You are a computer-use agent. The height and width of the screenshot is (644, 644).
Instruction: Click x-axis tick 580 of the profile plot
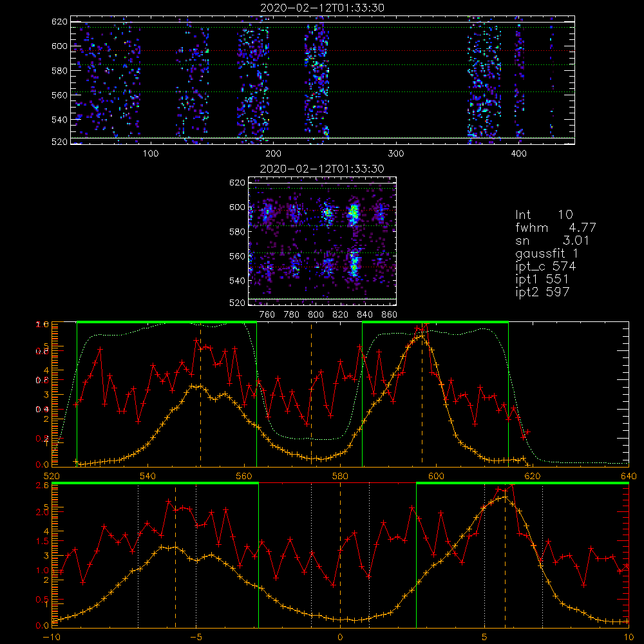pyautogui.click(x=340, y=476)
